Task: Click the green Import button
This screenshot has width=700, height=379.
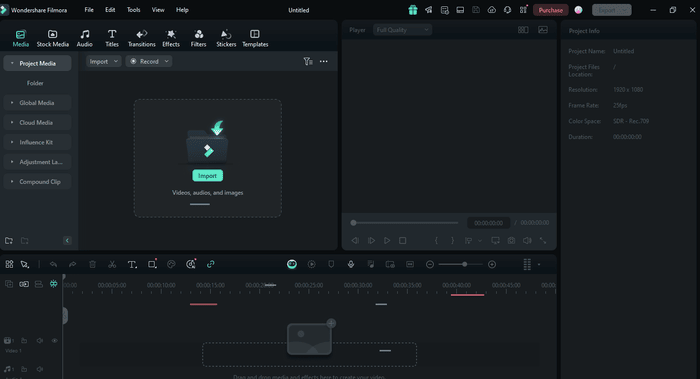Action: click(208, 175)
